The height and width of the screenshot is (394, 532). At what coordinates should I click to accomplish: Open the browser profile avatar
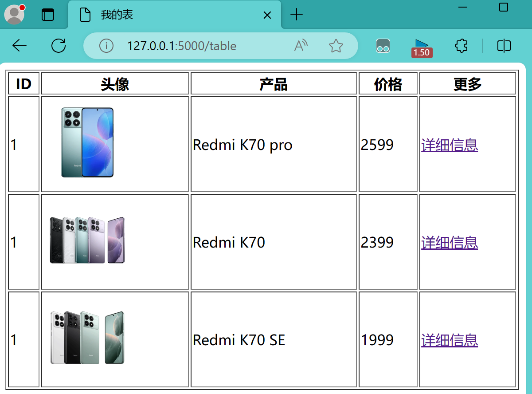[14, 15]
